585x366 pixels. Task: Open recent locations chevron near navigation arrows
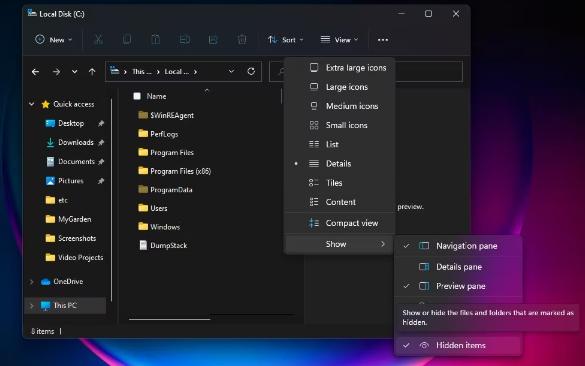(75, 72)
